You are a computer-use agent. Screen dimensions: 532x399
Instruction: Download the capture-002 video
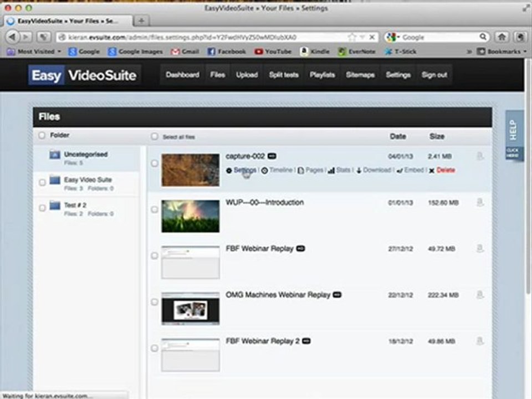click(373, 170)
